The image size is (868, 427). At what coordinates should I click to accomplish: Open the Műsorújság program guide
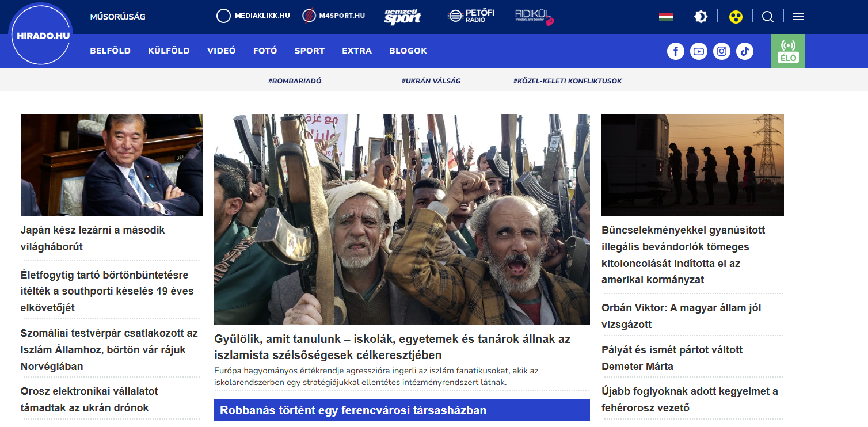point(118,17)
